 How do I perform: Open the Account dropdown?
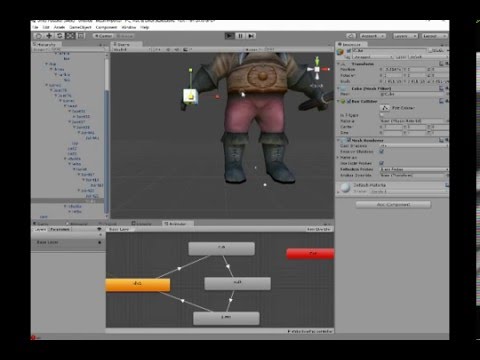click(373, 36)
